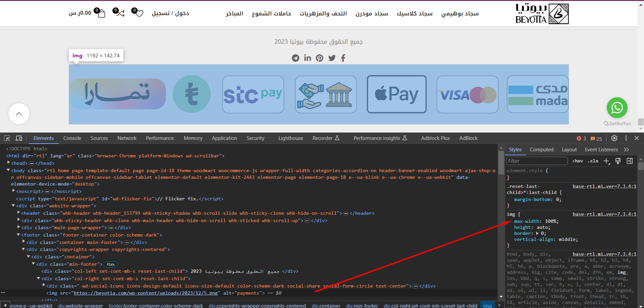Expand the noscript element node
The image size is (644, 308).
tap(13, 191)
